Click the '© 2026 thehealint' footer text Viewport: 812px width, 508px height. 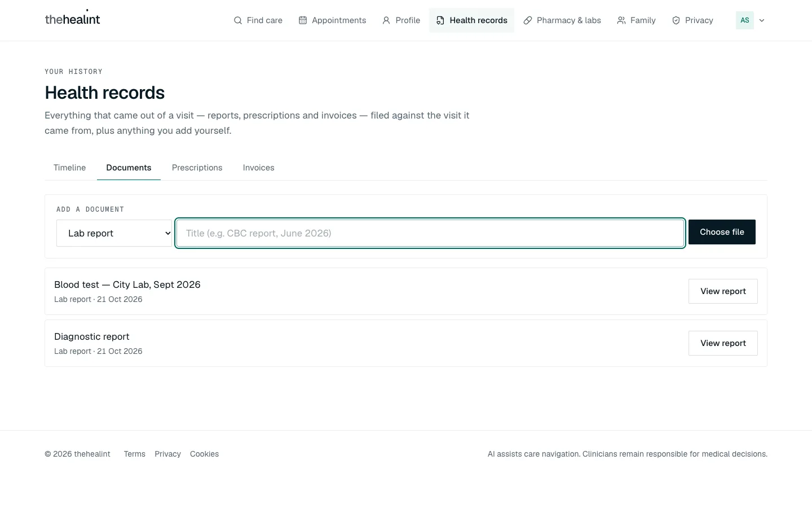coord(78,454)
